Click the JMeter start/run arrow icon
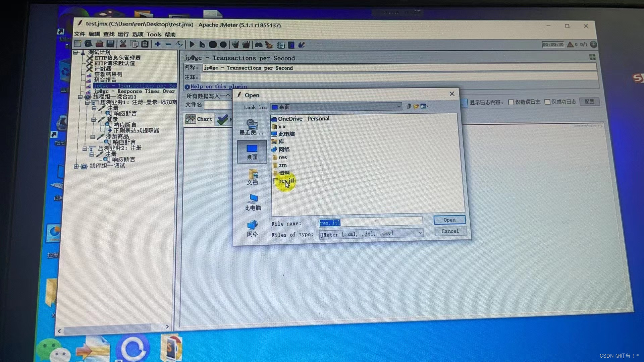This screenshot has width=644, height=362. [x=191, y=44]
